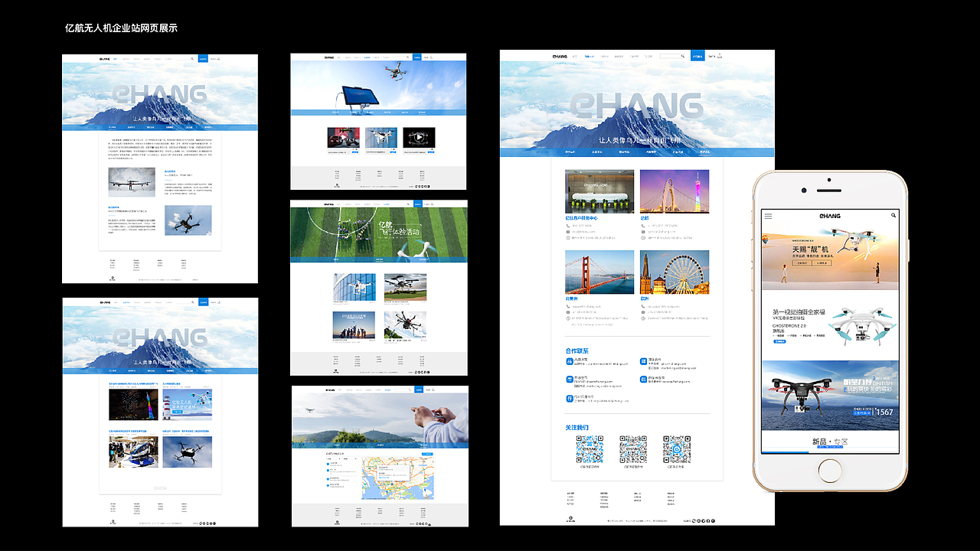Tap 1567 black drone banner on phone
The width and height of the screenshot is (980, 551).
click(x=830, y=395)
